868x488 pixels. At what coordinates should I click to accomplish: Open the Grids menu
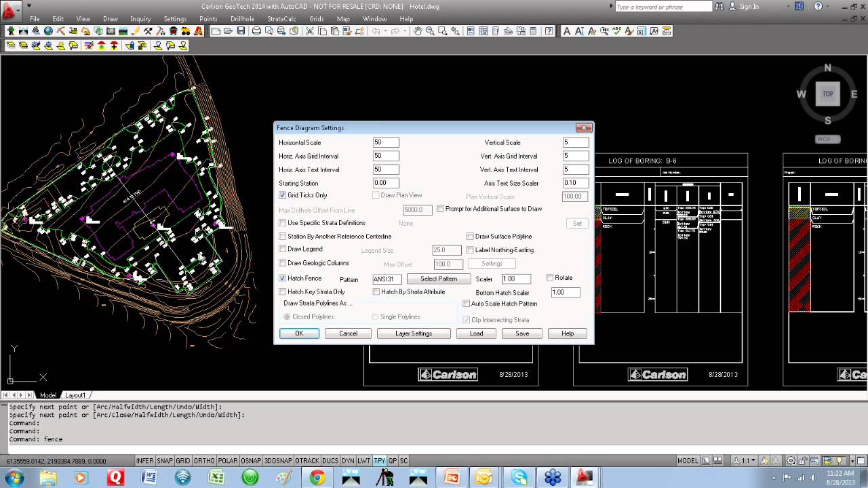(x=316, y=19)
